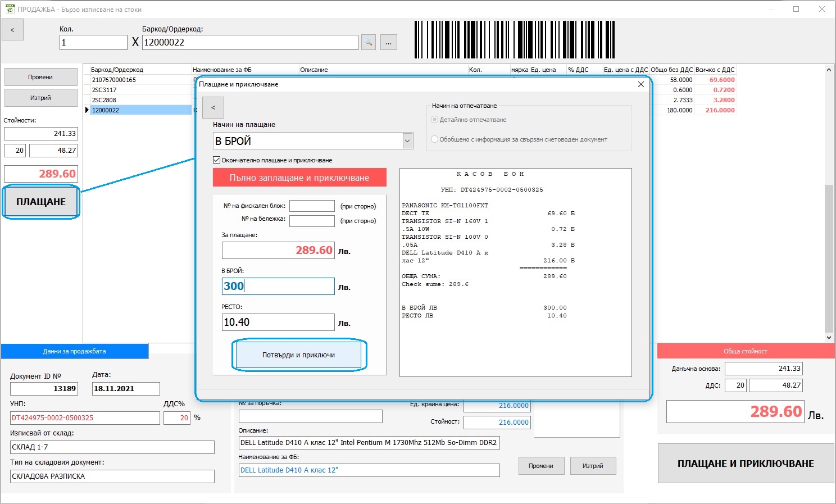Select Детайлно отпечатване radio option
Viewport: 836px width, 504px height.
(434, 120)
